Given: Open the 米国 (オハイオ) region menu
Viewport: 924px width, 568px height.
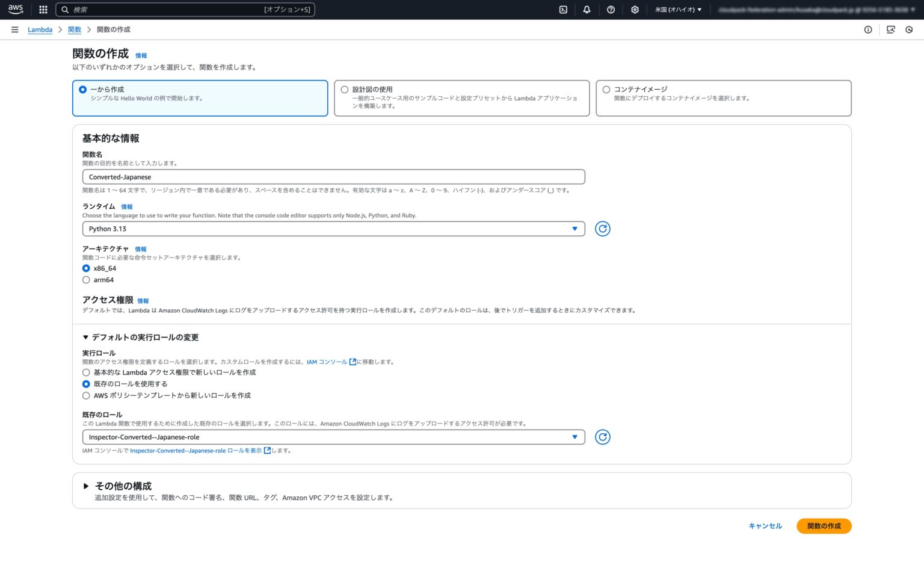Looking at the screenshot, I should 678,10.
